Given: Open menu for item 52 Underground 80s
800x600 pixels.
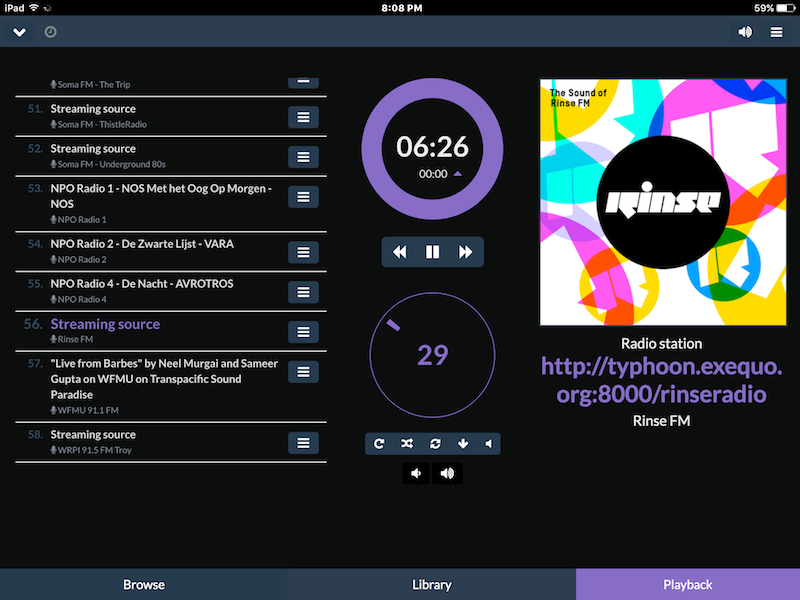Looking at the screenshot, I should [304, 157].
